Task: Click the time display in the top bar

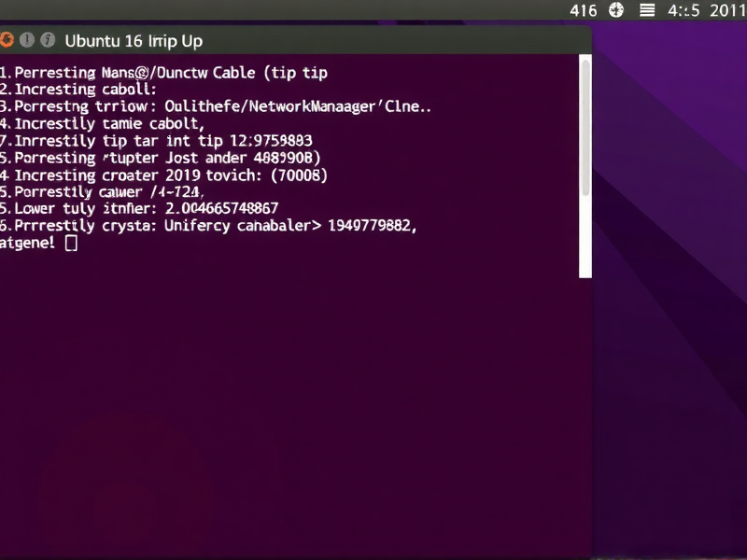Action: tap(684, 10)
